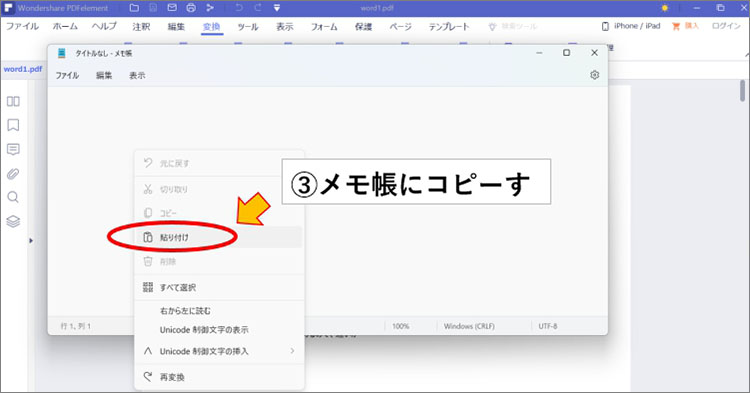Choose すべて選択 in context menu
The width and height of the screenshot is (750, 393).
[219, 287]
